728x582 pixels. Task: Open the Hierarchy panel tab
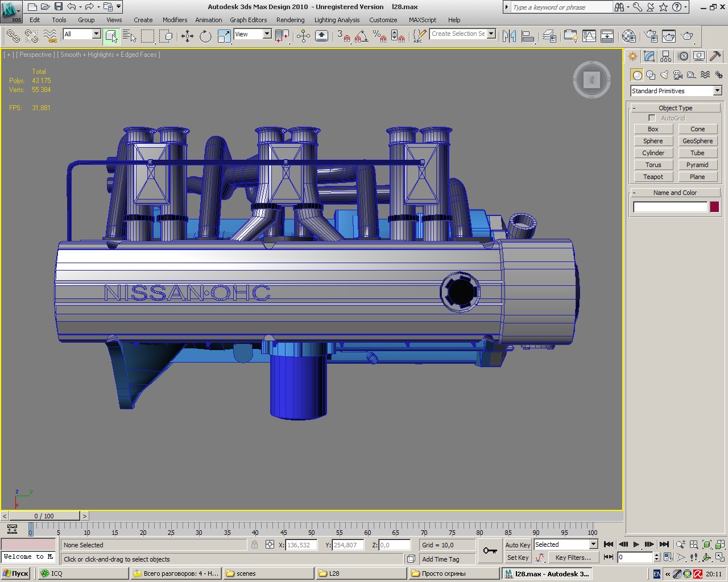[x=666, y=56]
